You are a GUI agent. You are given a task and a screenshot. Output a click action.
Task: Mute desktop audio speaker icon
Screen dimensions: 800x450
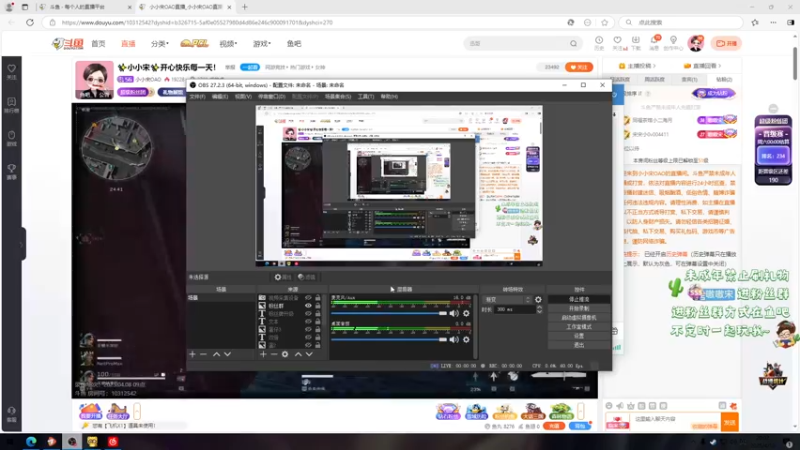pyautogui.click(x=454, y=339)
